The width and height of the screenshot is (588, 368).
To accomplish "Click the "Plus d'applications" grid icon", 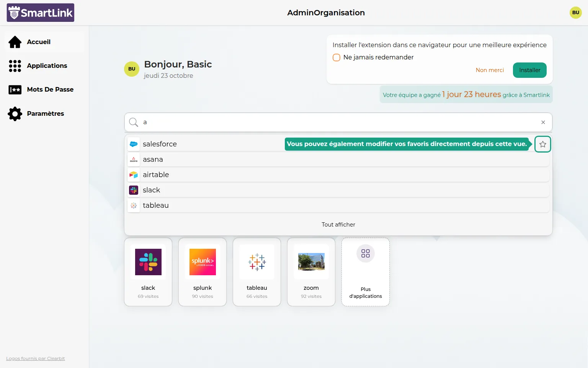I will point(366,253).
